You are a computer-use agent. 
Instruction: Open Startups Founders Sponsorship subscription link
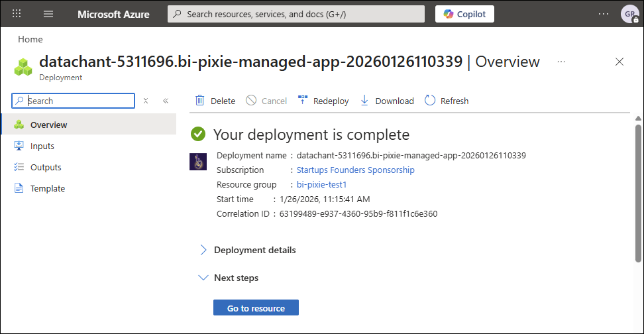click(355, 170)
